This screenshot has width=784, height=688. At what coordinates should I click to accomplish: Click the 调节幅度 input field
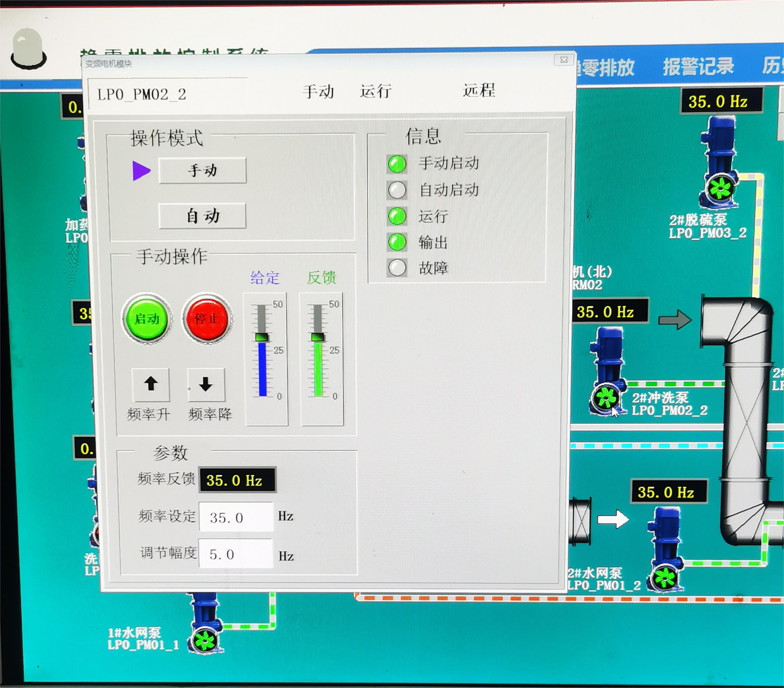236,554
